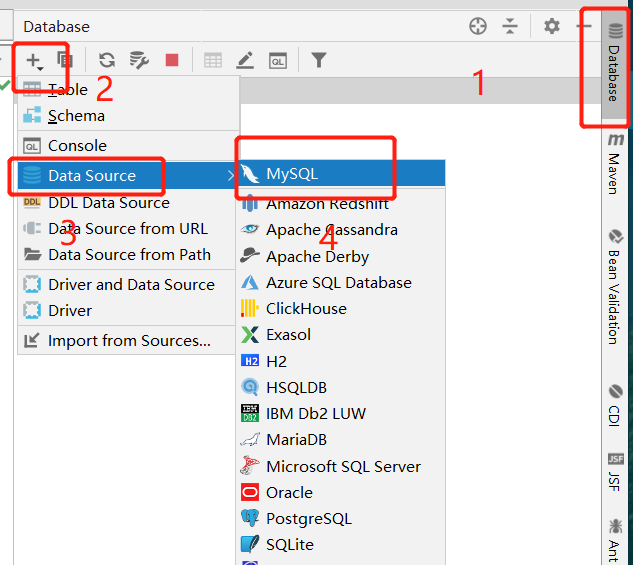
Task: Select Apache Cassandra data source
Action: point(341,230)
